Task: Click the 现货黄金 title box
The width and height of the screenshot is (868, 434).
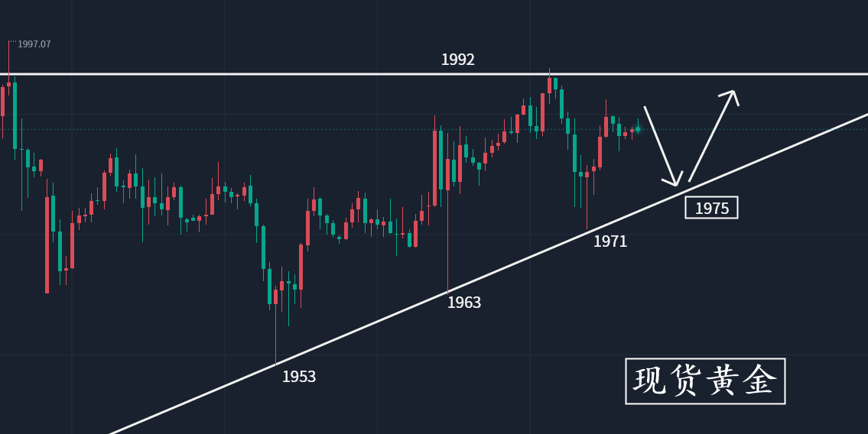Action: (704, 381)
